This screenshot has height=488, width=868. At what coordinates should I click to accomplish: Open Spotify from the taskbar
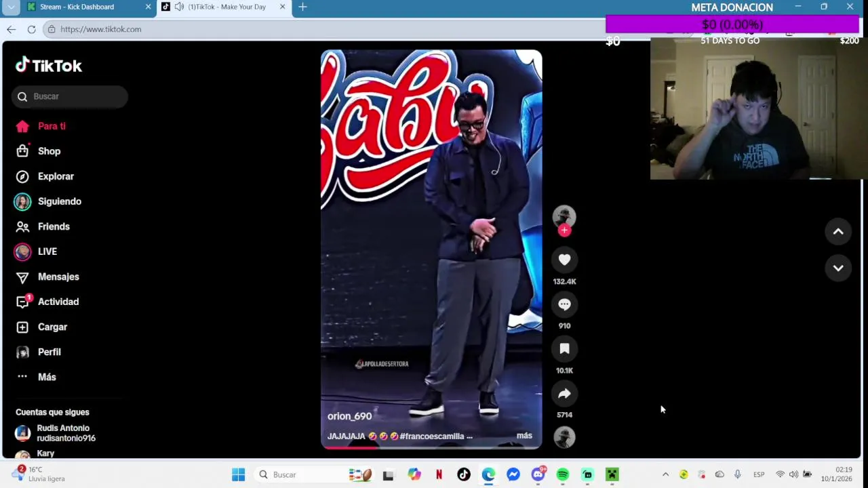563,474
